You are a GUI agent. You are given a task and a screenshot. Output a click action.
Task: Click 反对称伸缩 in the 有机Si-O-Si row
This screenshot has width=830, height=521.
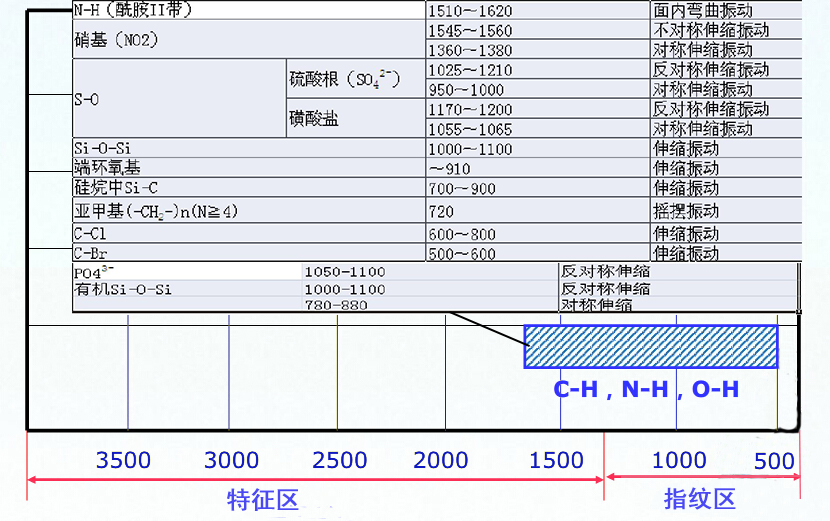point(605,289)
